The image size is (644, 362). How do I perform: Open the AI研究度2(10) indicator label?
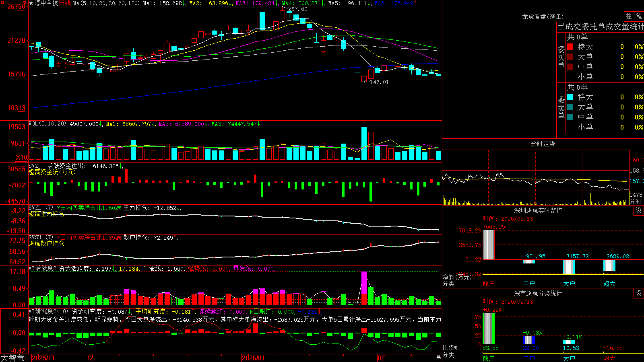[x=49, y=311]
